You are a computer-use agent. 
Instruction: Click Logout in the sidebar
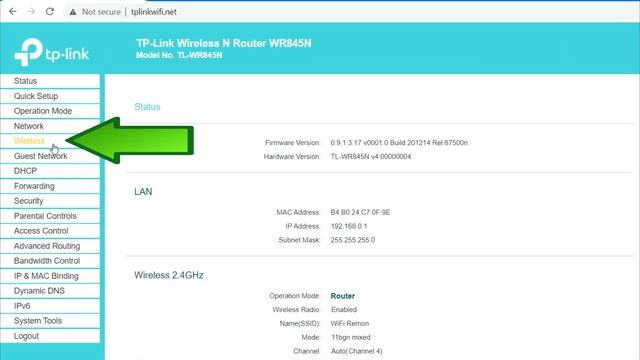click(50, 336)
